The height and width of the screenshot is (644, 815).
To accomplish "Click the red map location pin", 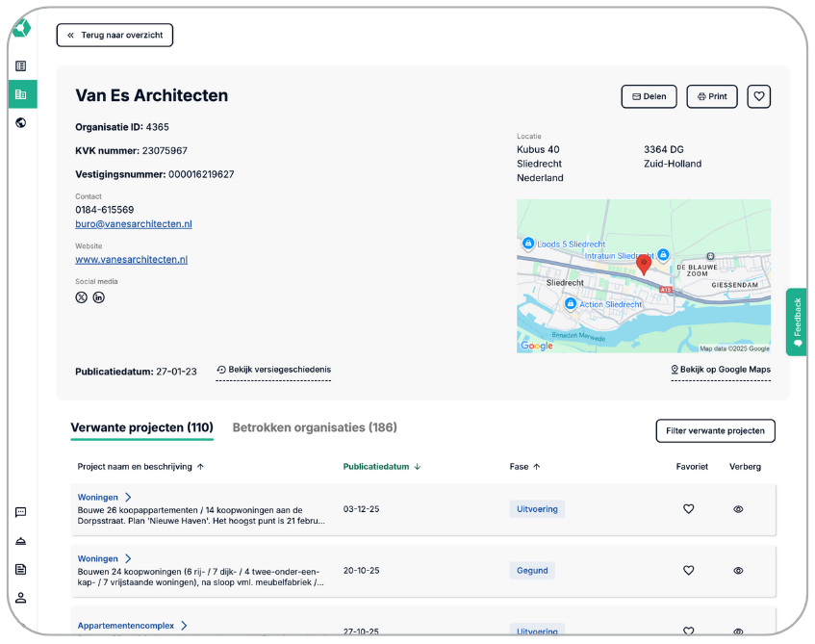I will point(644,264).
